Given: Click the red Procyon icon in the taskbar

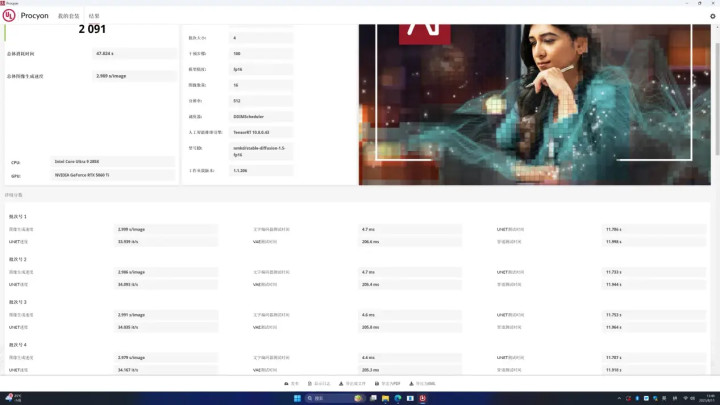Looking at the screenshot, I should (422, 398).
